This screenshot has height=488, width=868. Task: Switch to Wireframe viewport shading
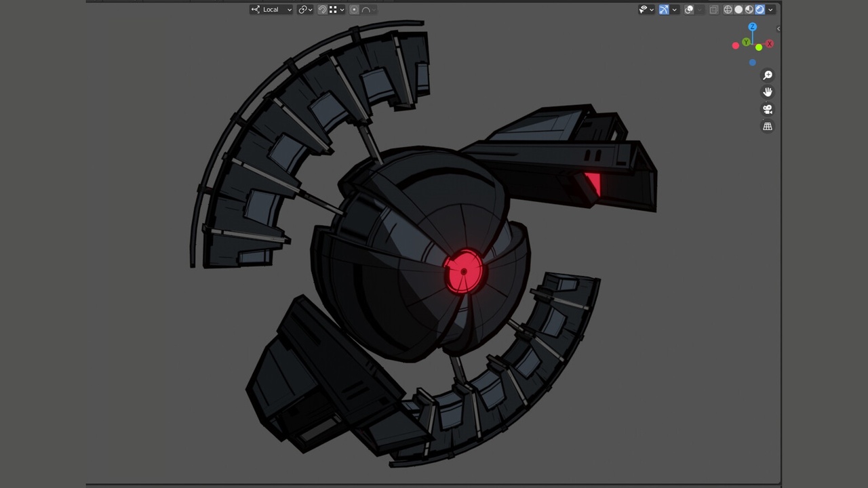tap(728, 9)
